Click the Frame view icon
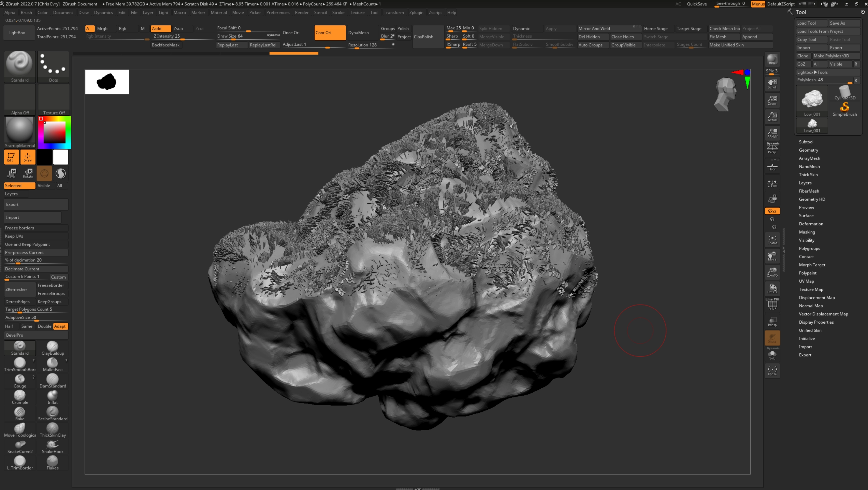 coord(772,240)
